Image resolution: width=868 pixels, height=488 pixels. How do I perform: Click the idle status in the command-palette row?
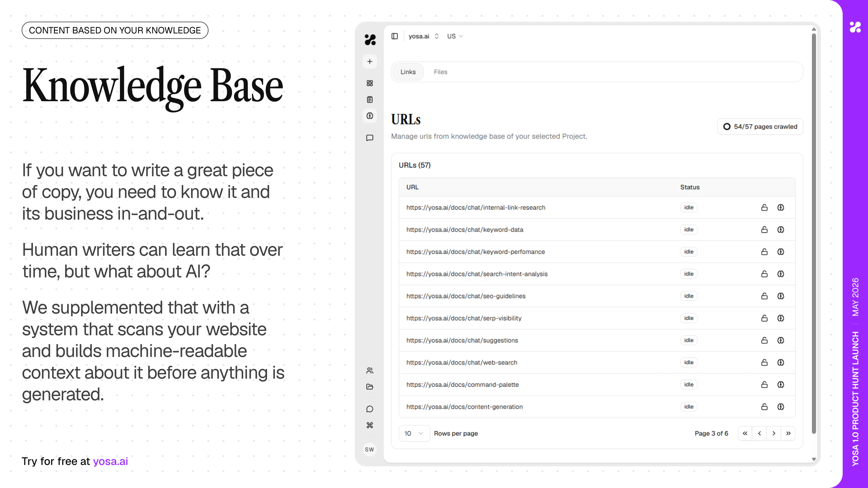689,385
